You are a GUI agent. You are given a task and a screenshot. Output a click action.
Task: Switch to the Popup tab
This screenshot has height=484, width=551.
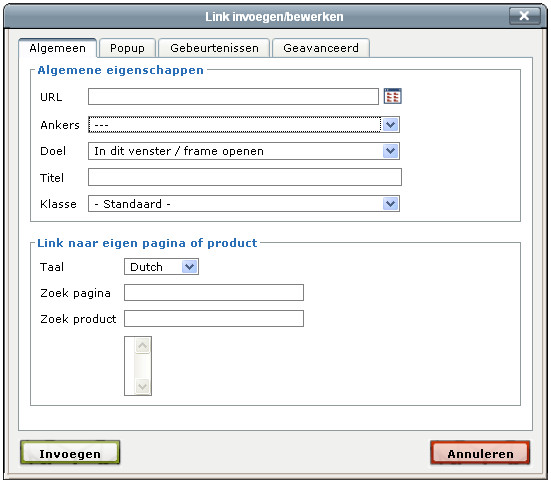click(127, 48)
